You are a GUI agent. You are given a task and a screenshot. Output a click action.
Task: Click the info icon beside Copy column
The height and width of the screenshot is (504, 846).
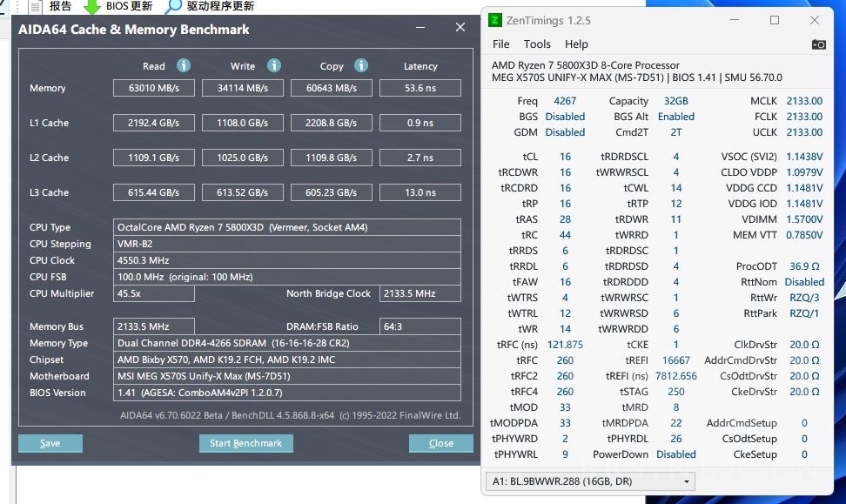point(363,65)
